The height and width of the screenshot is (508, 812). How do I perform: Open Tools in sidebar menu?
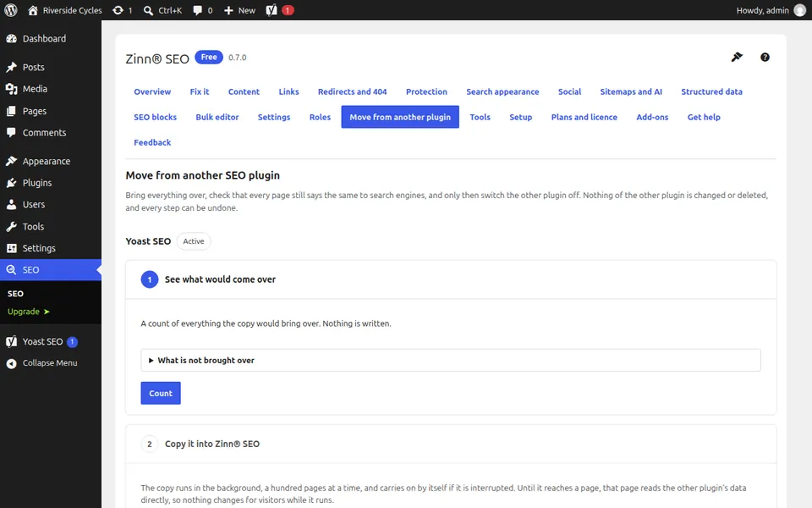[x=51, y=227]
